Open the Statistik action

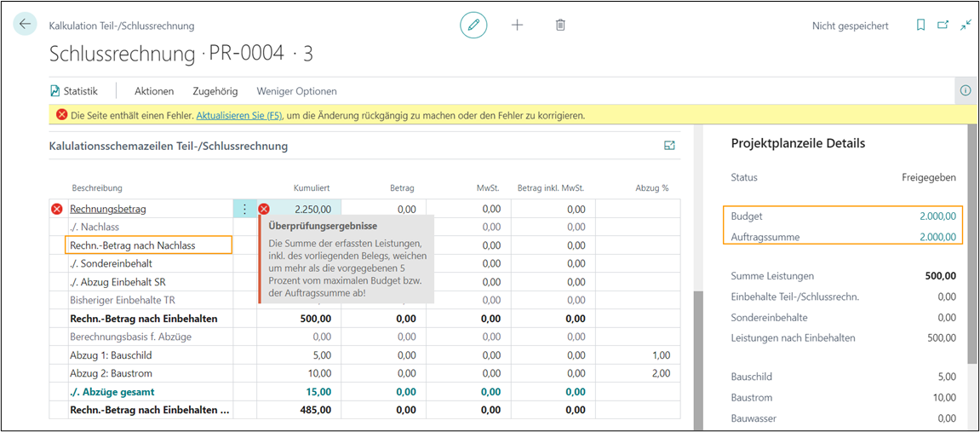pos(74,91)
